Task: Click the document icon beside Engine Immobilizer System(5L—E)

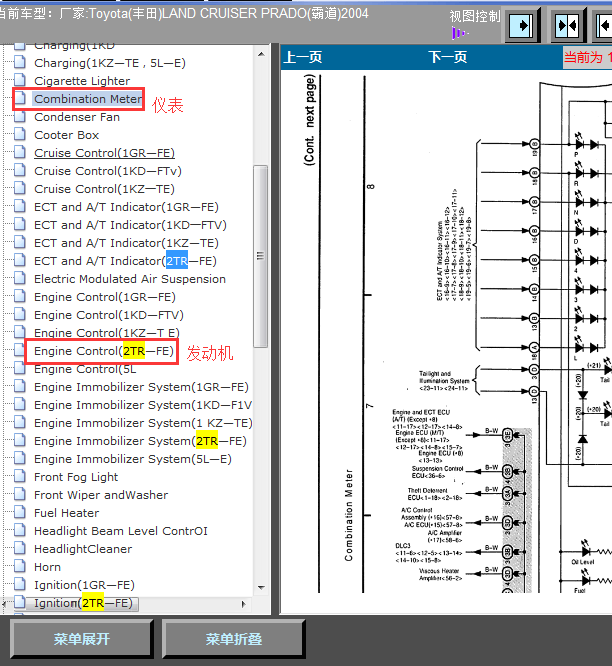Action: pos(20,458)
